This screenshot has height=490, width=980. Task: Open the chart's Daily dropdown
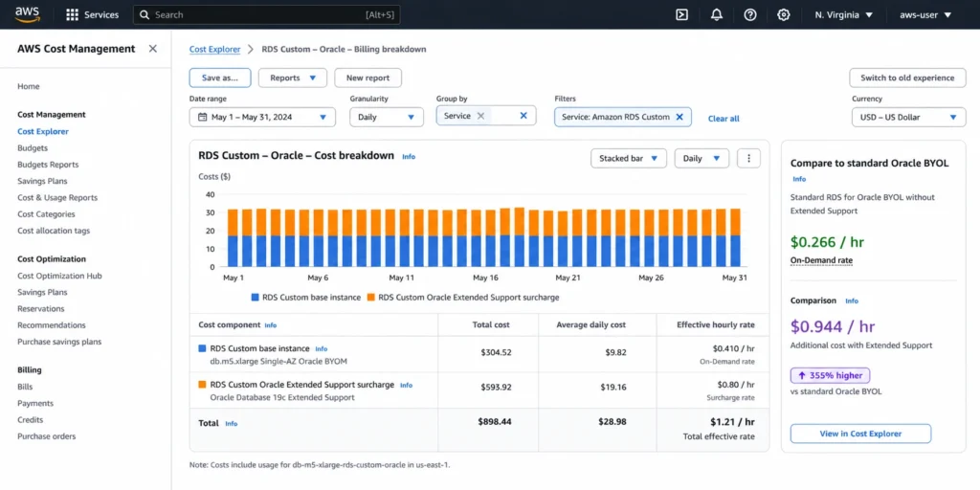click(x=702, y=158)
